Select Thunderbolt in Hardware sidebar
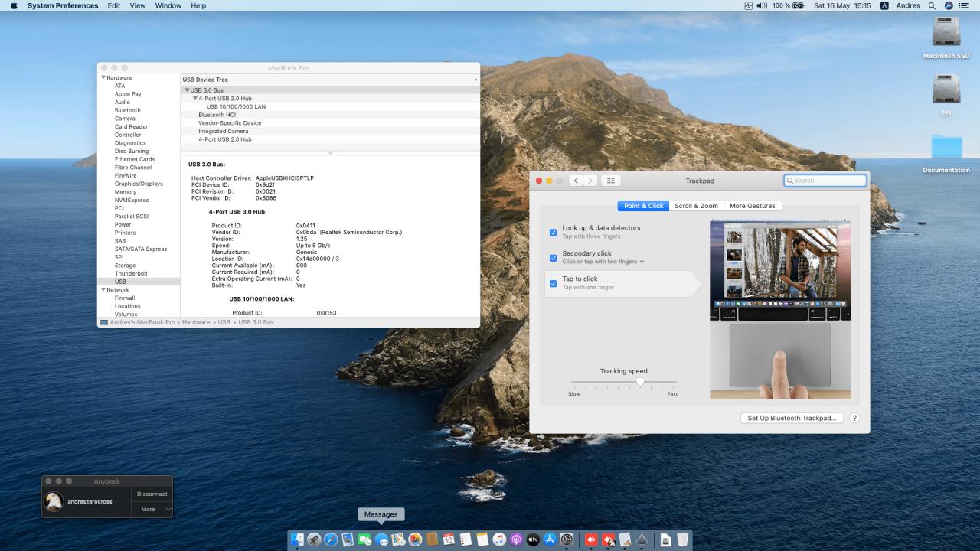This screenshot has width=980, height=551. (131, 273)
